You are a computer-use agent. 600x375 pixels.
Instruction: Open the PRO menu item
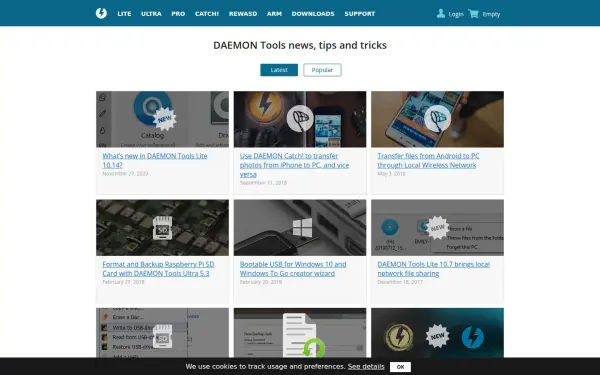178,14
